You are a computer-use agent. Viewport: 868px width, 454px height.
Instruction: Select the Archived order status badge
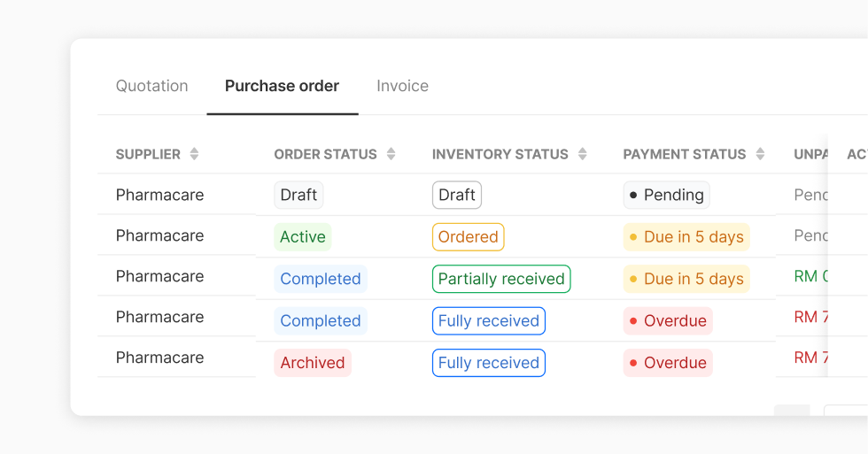click(313, 363)
